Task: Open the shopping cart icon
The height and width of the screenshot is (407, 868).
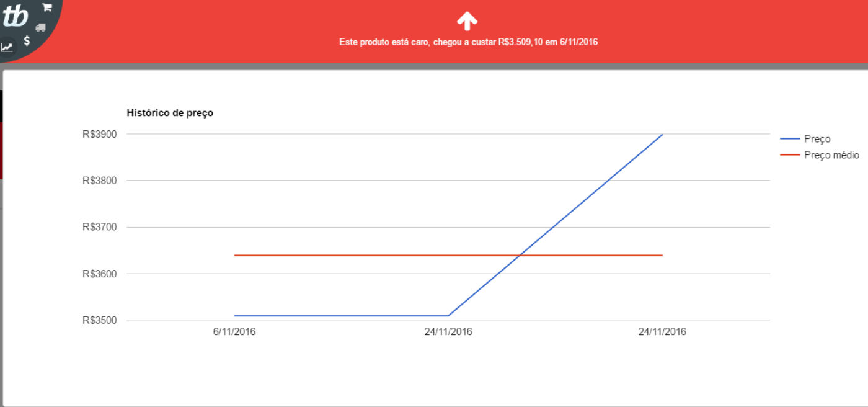Action: click(46, 7)
